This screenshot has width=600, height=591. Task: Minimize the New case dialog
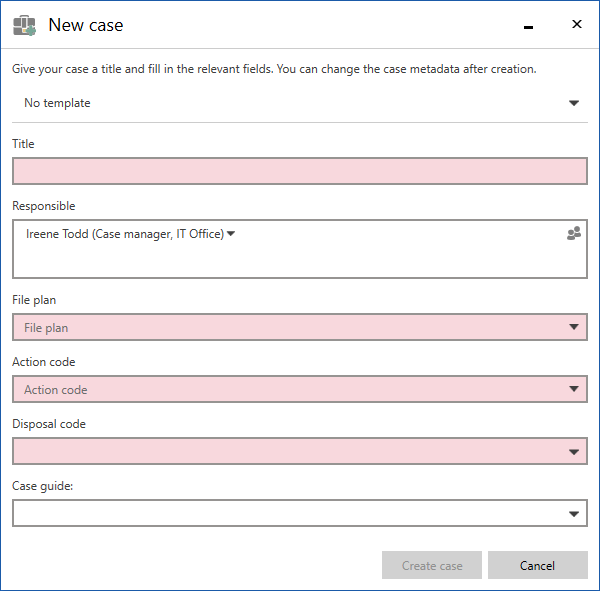coord(528,27)
